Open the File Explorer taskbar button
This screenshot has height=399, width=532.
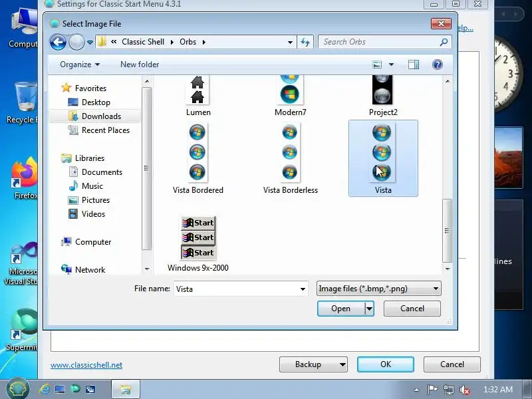tap(126, 389)
